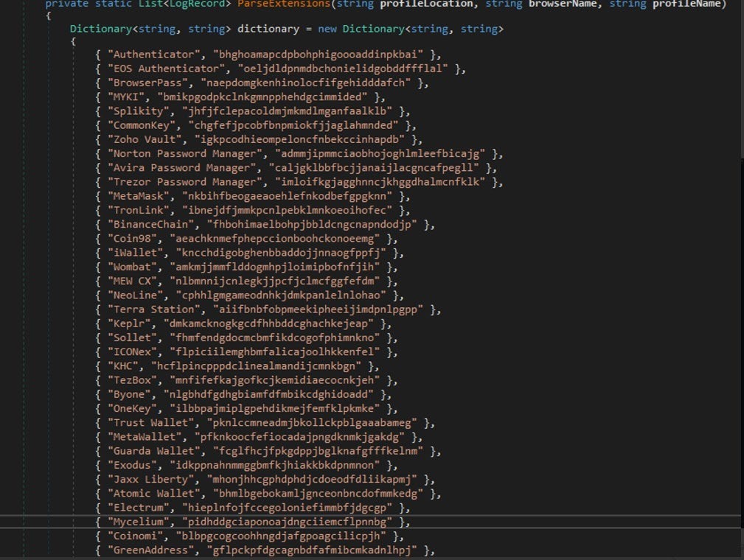Viewport: 744px width, 560px height.
Task: Click the "new" keyword in the declaration
Action: [x=327, y=29]
